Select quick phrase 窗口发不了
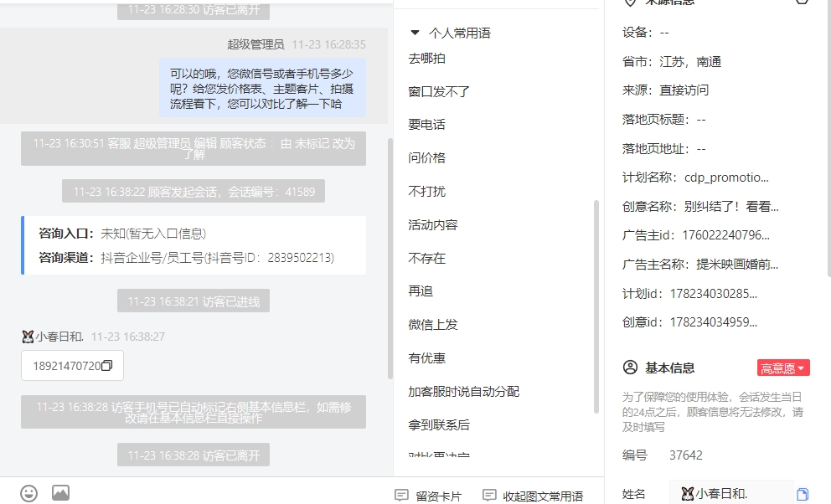Screen dimensions: 831x504 tap(439, 91)
